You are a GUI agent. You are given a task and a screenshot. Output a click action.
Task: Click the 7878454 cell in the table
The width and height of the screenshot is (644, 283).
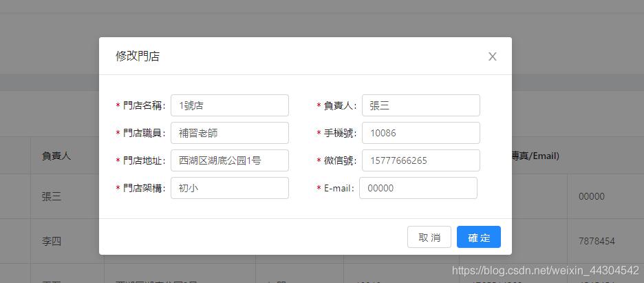[597, 242]
